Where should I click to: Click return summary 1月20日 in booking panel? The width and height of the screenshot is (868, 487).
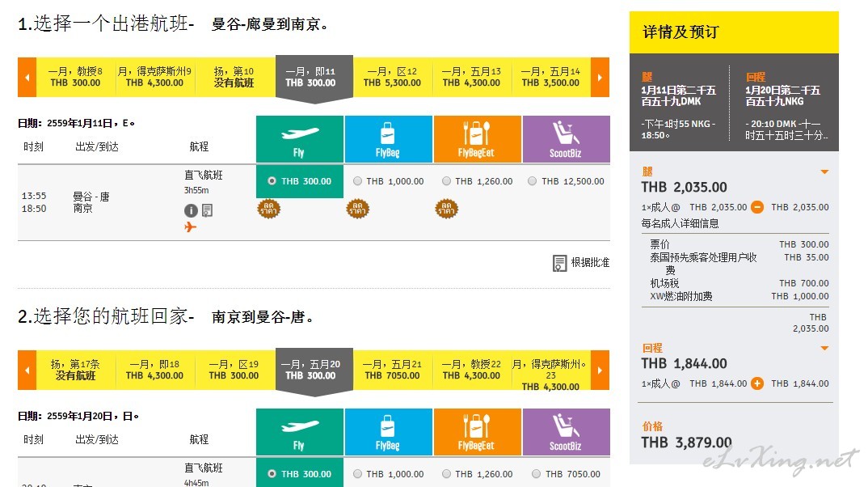(783, 95)
